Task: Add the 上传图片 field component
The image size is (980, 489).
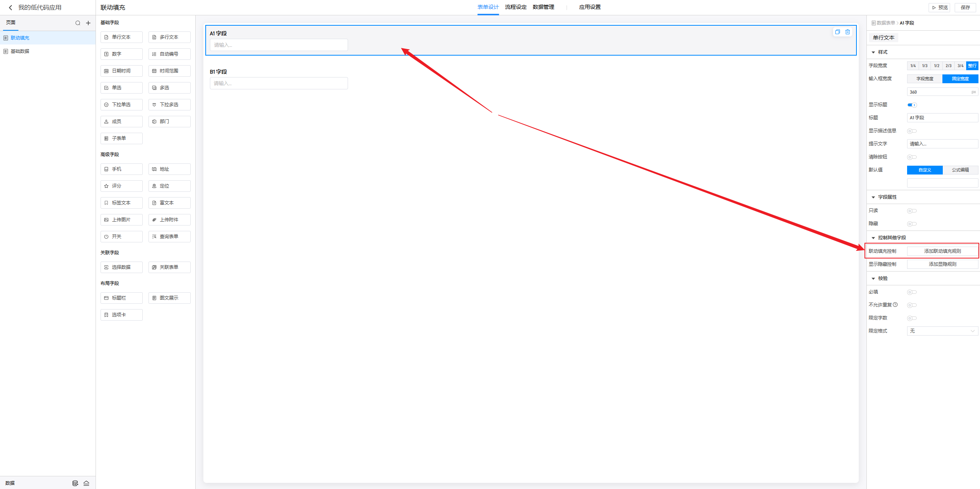Action: [121, 220]
